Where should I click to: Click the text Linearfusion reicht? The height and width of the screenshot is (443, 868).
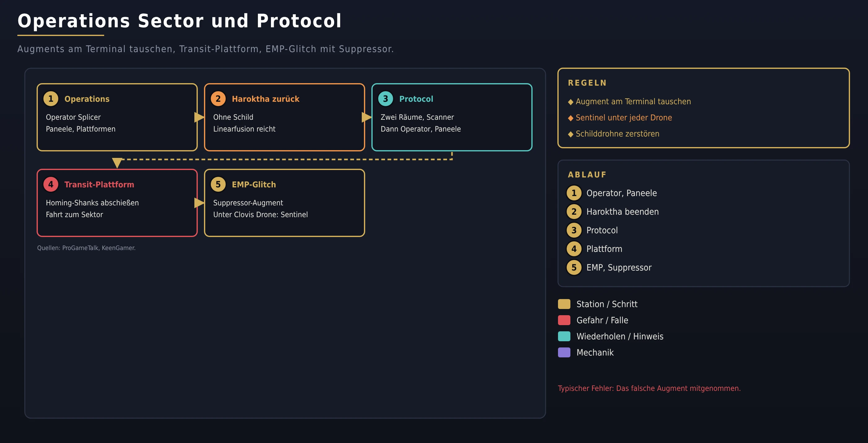244,129
